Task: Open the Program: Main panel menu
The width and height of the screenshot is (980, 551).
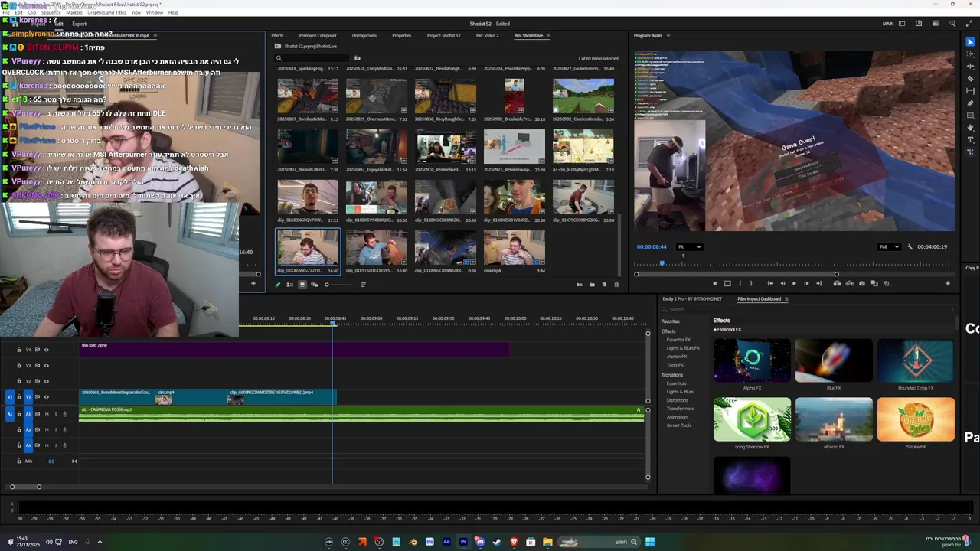Action: (668, 36)
